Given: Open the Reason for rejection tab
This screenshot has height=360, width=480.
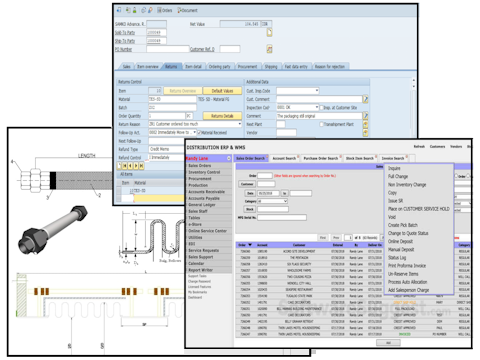Looking at the screenshot, I should point(330,67).
